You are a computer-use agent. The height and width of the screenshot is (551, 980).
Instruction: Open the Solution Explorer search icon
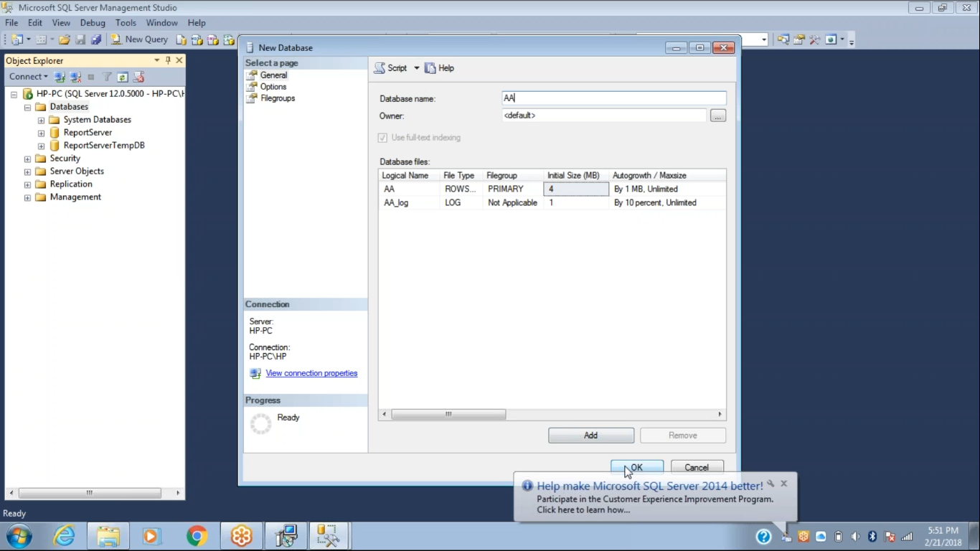[x=783, y=39]
